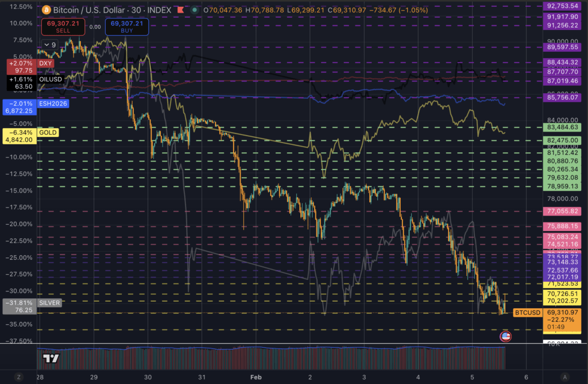The image size is (588, 384).
Task: Click the high value H70,788.78
Action: pyautogui.click(x=265, y=10)
